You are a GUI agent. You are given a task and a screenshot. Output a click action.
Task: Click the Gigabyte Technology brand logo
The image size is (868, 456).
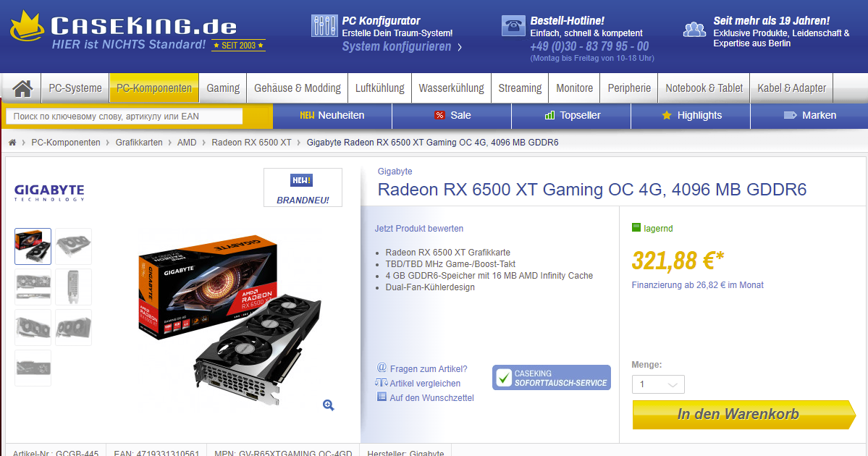(49, 193)
